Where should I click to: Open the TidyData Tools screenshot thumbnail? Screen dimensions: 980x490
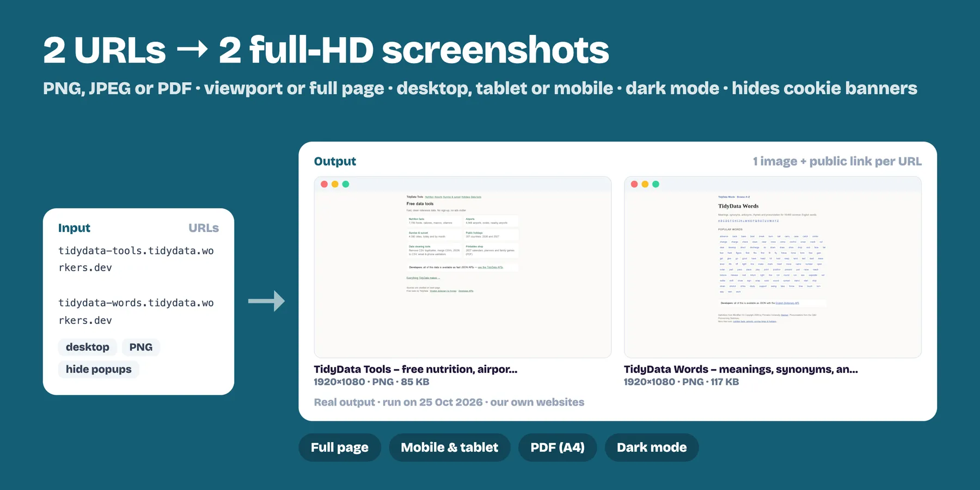[463, 267]
